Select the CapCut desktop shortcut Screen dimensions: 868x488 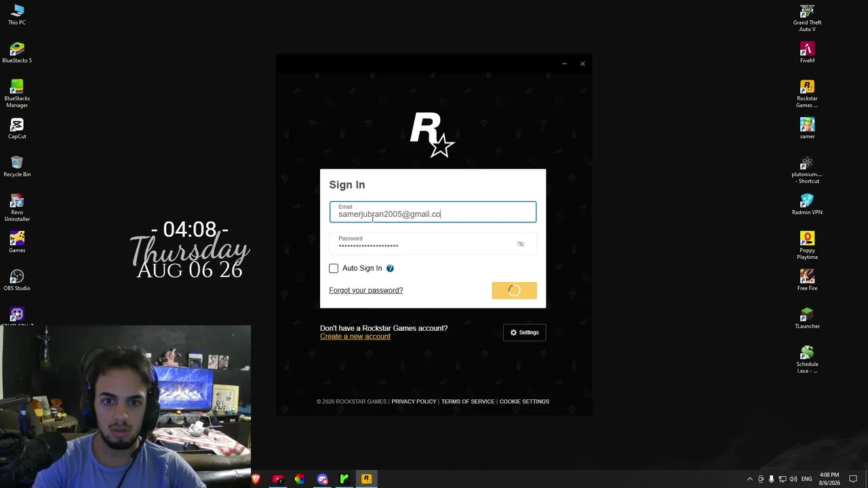pos(17,129)
